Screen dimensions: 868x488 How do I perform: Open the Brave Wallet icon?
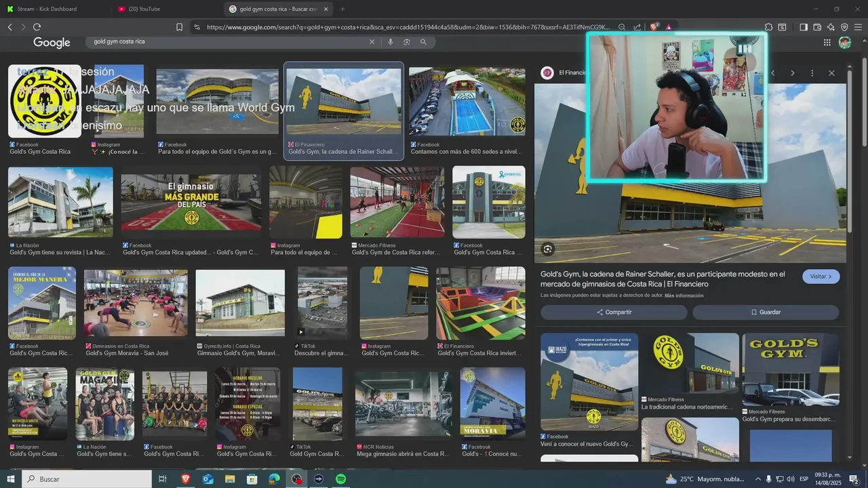817,27
